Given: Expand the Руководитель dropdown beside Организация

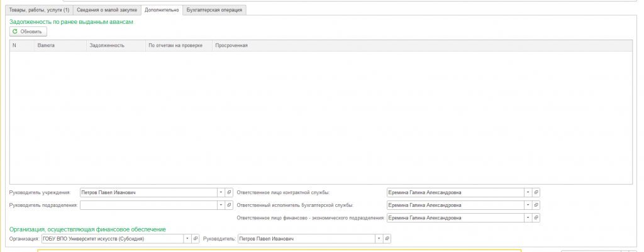Looking at the screenshot, I should click(x=378, y=238).
